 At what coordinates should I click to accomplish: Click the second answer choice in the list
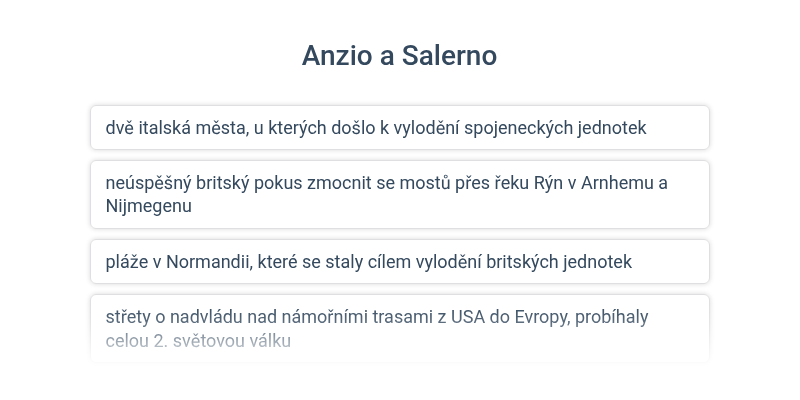pyautogui.click(x=400, y=194)
